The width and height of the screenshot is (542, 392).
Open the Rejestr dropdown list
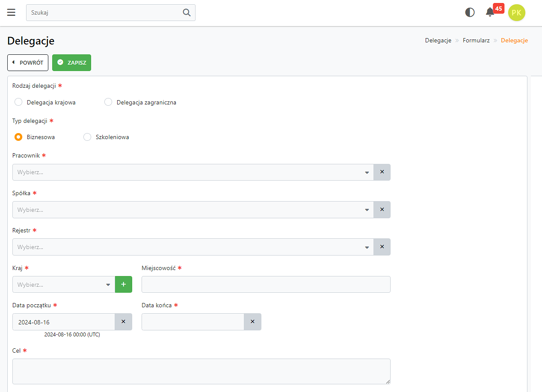point(193,247)
